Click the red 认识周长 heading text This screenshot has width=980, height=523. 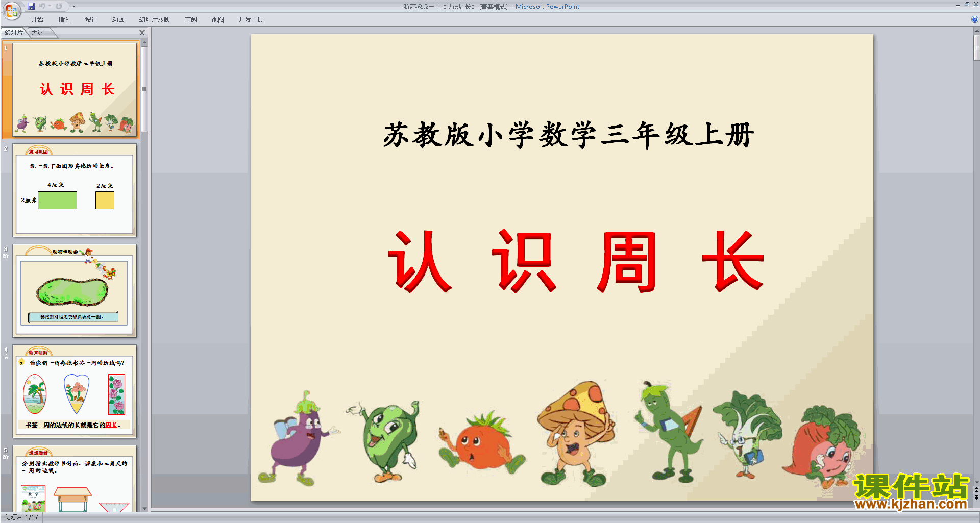click(576, 261)
